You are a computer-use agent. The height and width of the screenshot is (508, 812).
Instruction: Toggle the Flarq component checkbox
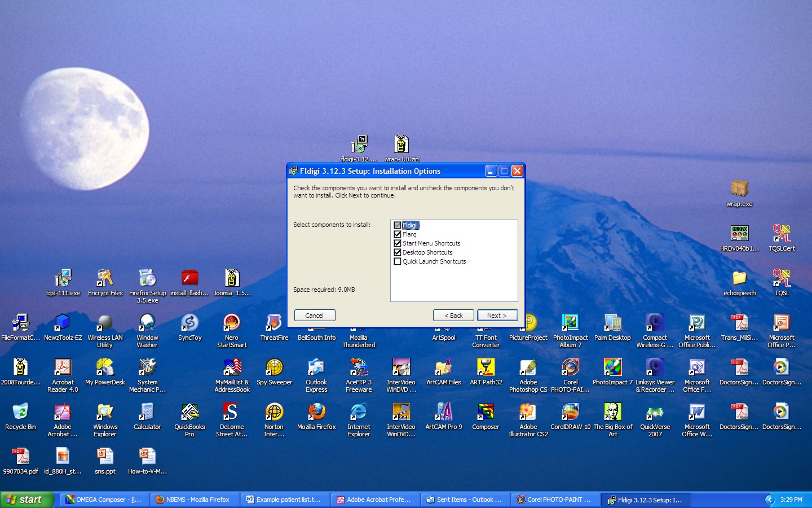click(398, 234)
